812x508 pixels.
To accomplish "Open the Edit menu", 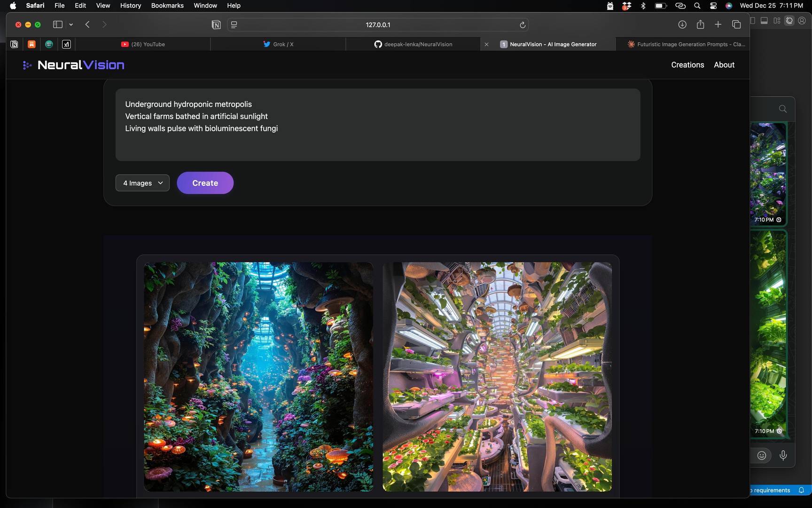I will click(x=80, y=6).
